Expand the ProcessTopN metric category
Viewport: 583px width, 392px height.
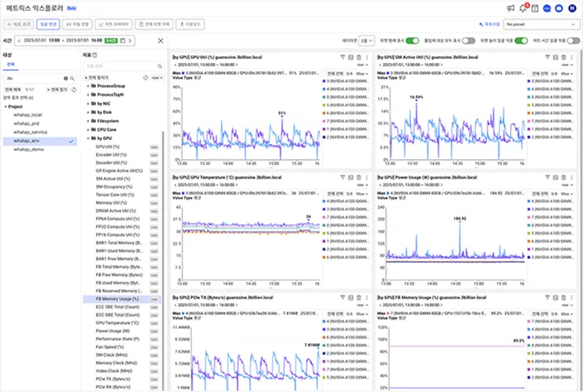88,94
